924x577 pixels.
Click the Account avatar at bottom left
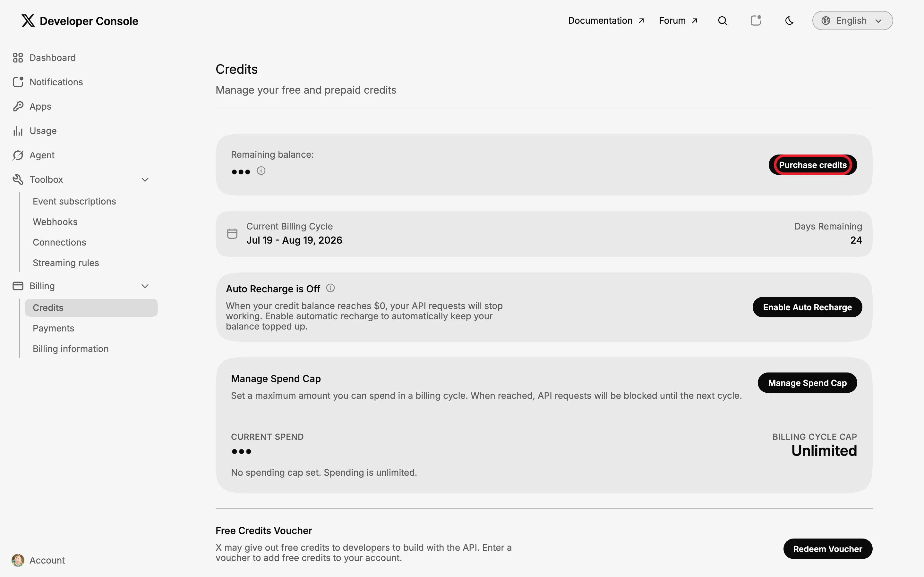coord(18,560)
